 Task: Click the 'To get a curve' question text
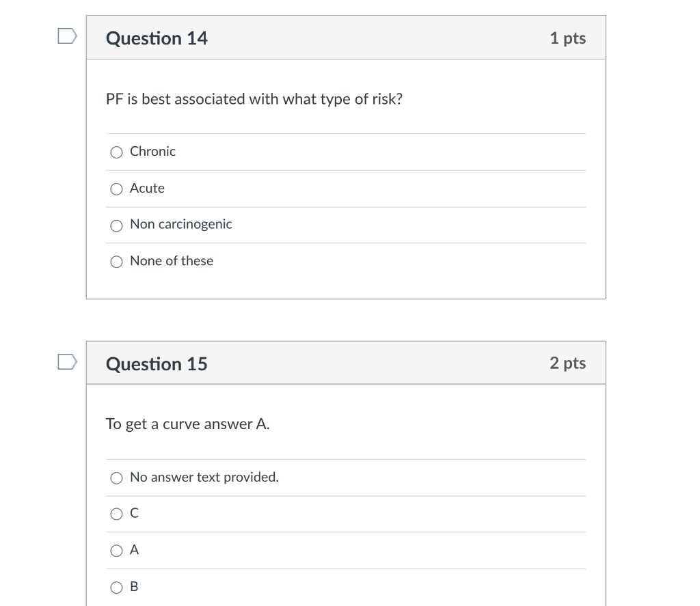click(187, 424)
